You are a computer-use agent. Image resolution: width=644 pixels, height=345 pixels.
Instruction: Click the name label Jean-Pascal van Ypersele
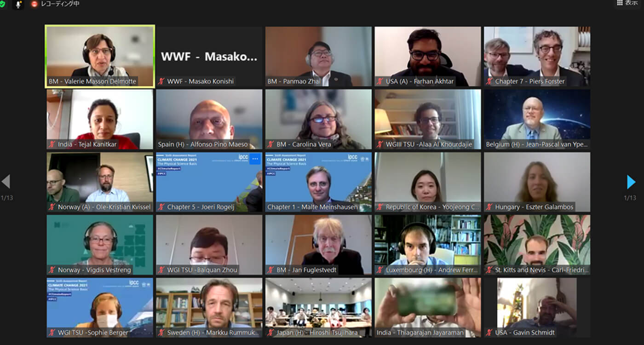pyautogui.click(x=538, y=144)
